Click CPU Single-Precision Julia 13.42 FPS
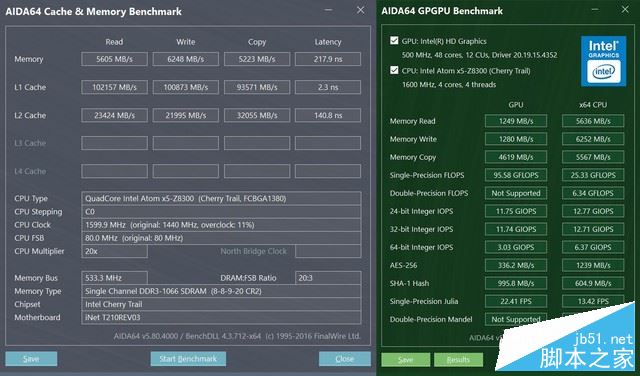 coord(593,301)
